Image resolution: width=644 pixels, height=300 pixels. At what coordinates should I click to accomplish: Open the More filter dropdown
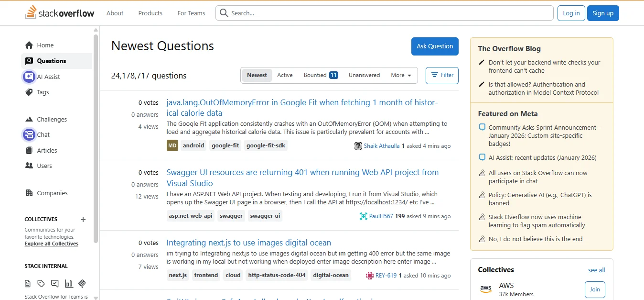click(399, 75)
